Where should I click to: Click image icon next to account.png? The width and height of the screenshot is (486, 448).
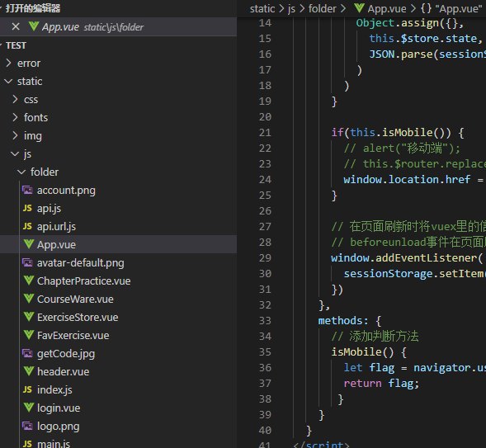tap(27, 191)
